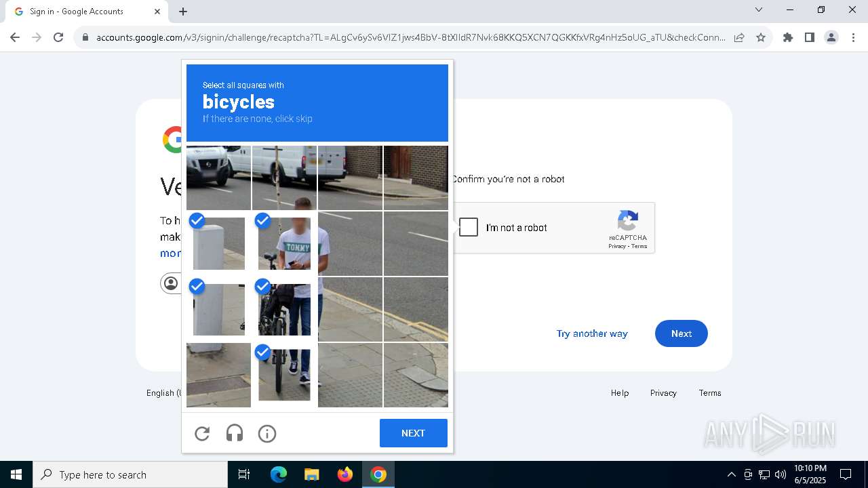The image size is (868, 488).
Task: Open the reCAPTCHA help info icon
Action: point(267,434)
